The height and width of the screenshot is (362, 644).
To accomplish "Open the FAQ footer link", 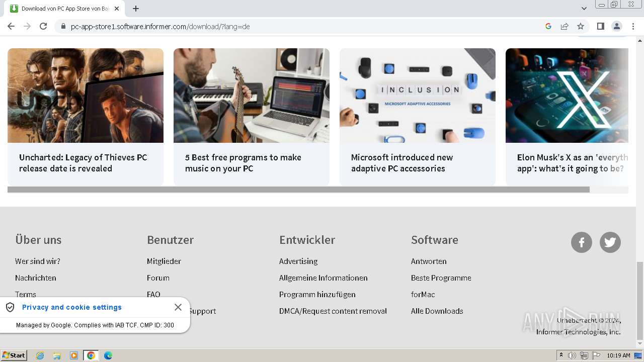I will [153, 294].
